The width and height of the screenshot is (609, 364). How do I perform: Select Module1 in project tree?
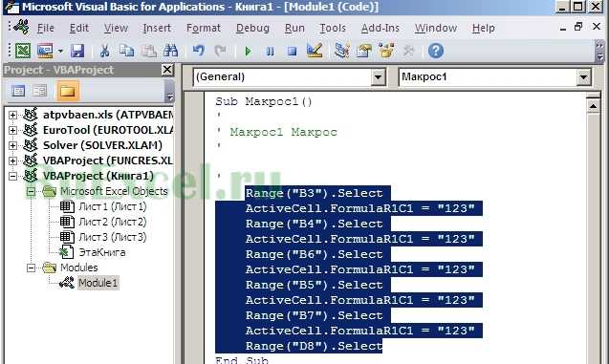point(98,283)
